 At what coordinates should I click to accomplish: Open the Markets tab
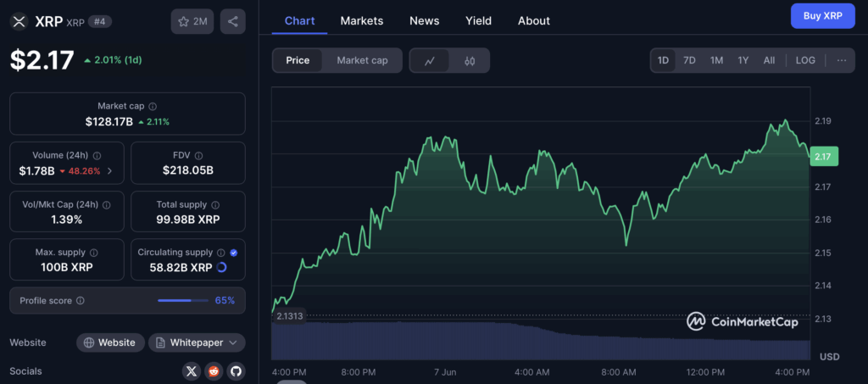tap(361, 21)
